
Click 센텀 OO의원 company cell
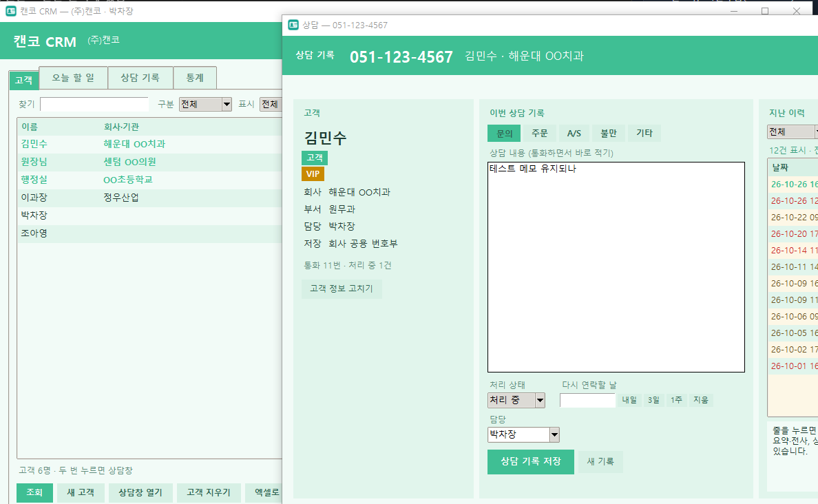point(129,162)
